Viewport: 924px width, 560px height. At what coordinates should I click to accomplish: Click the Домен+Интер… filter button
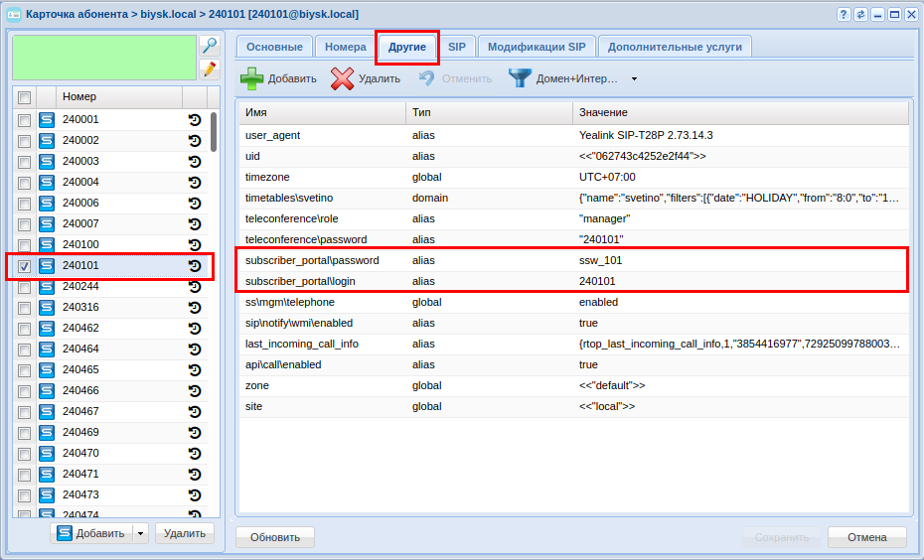pos(564,78)
